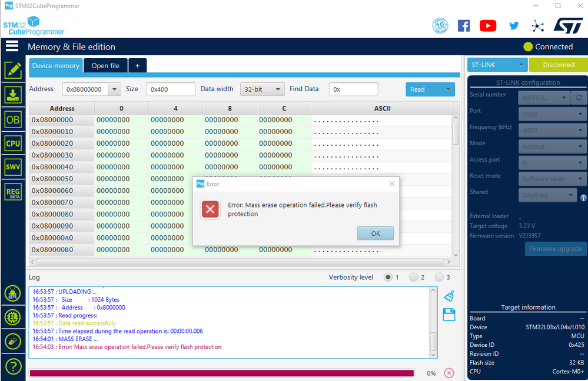Open the Access port dropdown

[552, 163]
